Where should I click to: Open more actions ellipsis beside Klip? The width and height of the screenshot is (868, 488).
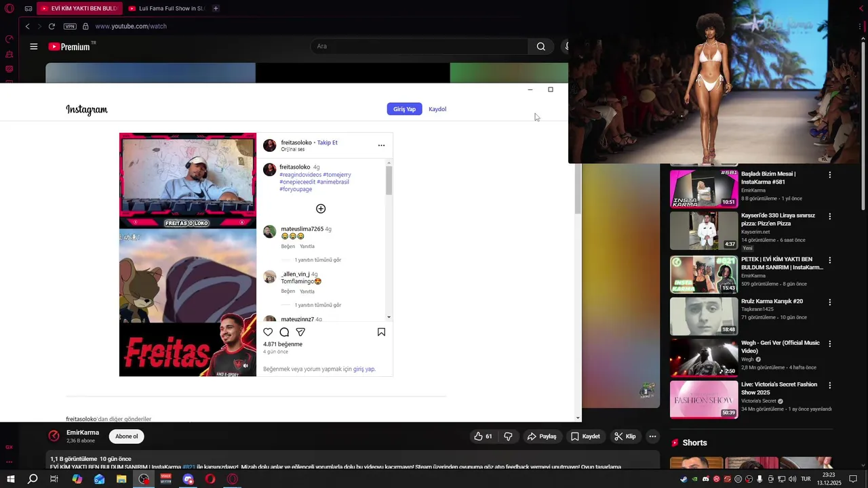652,436
